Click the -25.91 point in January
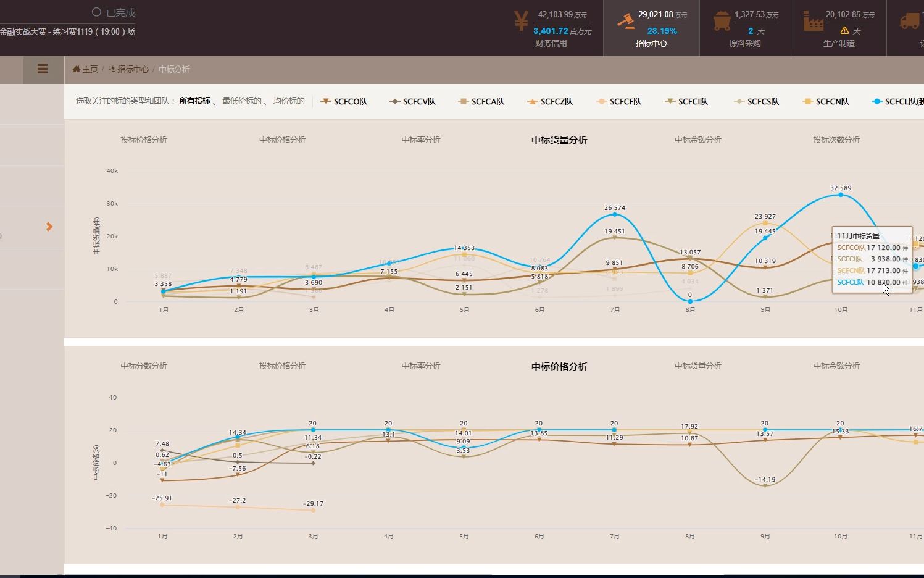924x578 pixels. [x=162, y=505]
